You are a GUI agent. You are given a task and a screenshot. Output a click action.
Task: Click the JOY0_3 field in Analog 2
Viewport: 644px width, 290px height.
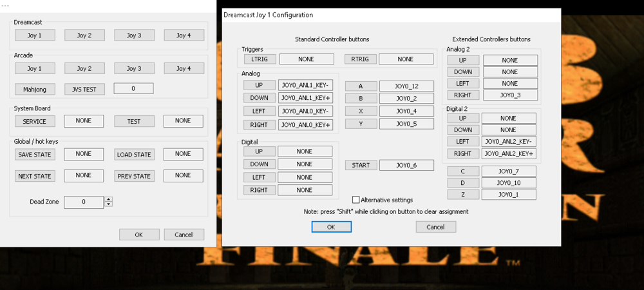click(510, 95)
